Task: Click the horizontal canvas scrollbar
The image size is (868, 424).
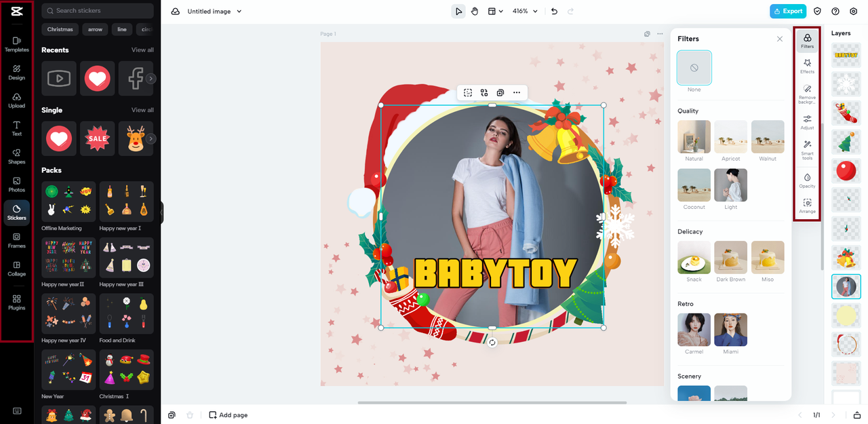Action: (x=492, y=402)
